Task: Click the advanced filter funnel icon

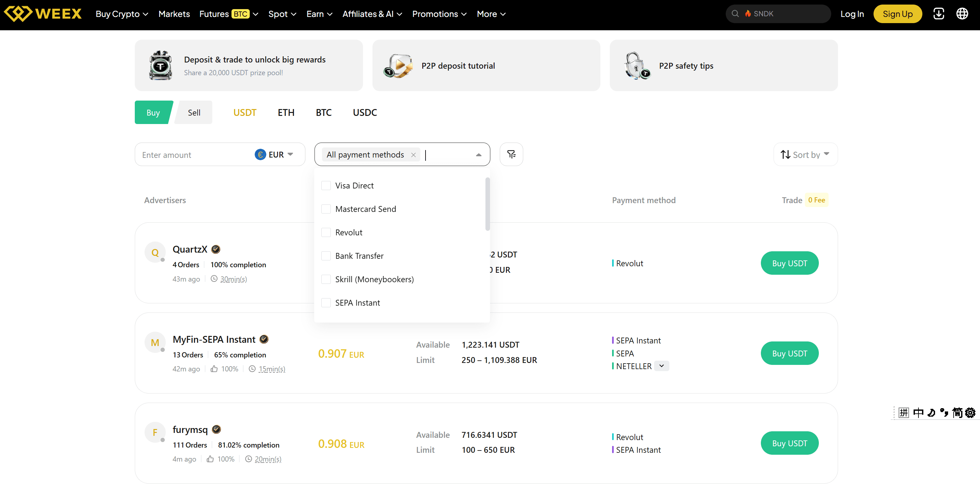Action: 511,154
